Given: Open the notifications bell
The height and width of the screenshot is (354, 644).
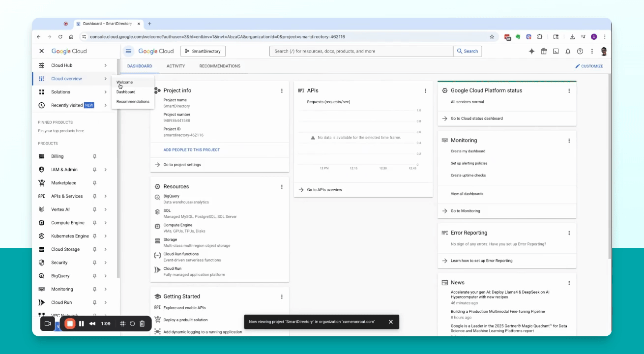Looking at the screenshot, I should pos(568,51).
